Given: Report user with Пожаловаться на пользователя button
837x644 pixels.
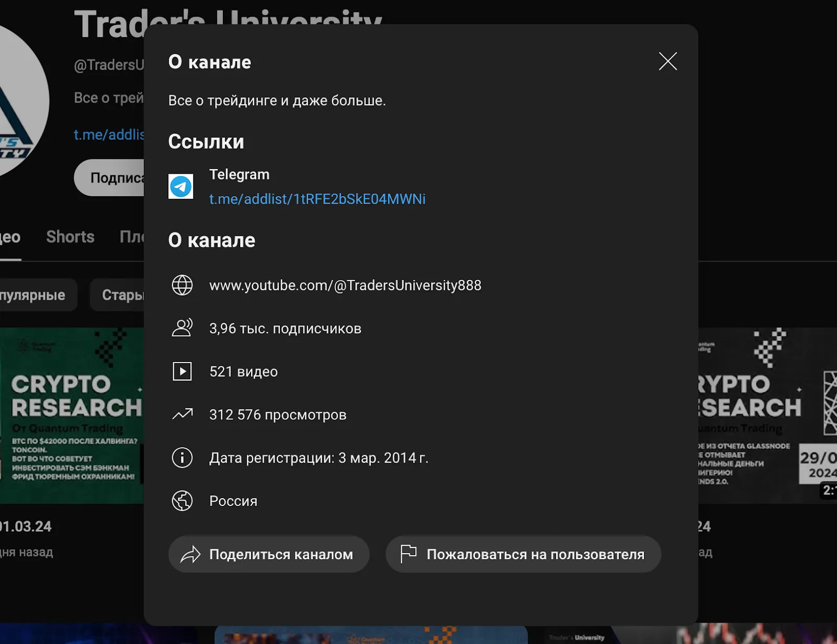Looking at the screenshot, I should (523, 554).
